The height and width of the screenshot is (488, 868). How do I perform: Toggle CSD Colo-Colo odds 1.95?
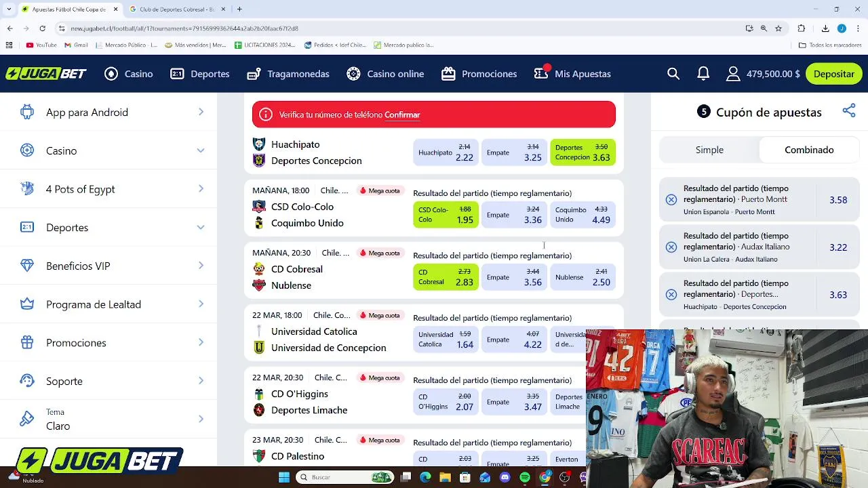pos(446,215)
